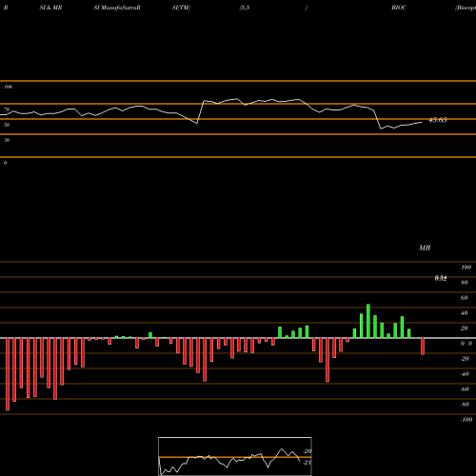
Task: Click the MR axis label 20
Action: tap(465, 328)
